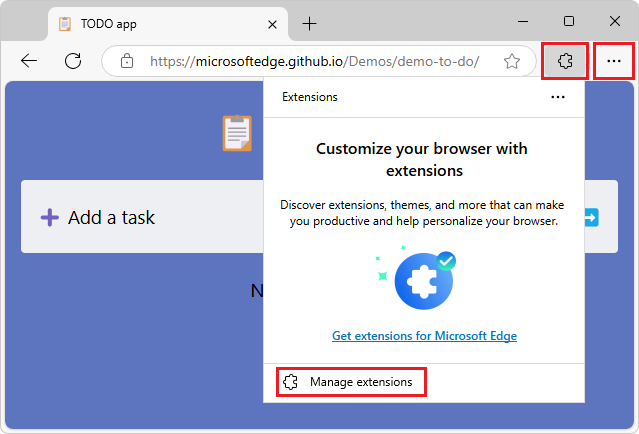Reload the current page

pos(73,61)
